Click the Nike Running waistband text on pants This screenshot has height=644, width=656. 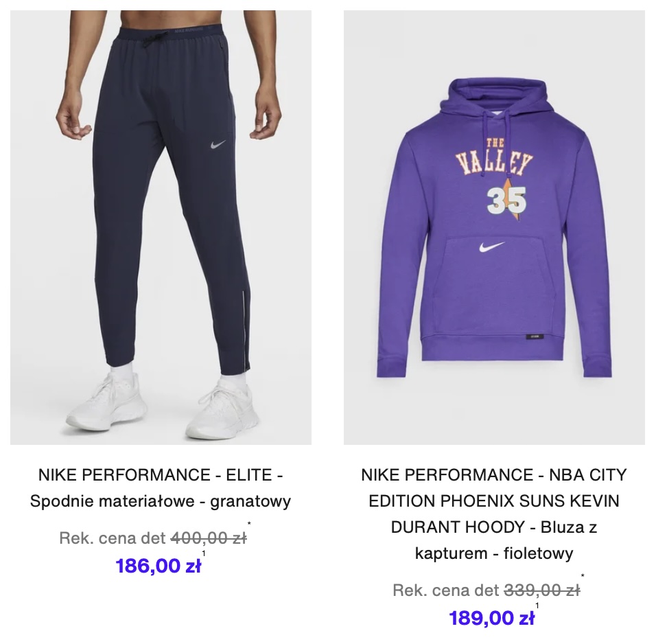click(188, 30)
